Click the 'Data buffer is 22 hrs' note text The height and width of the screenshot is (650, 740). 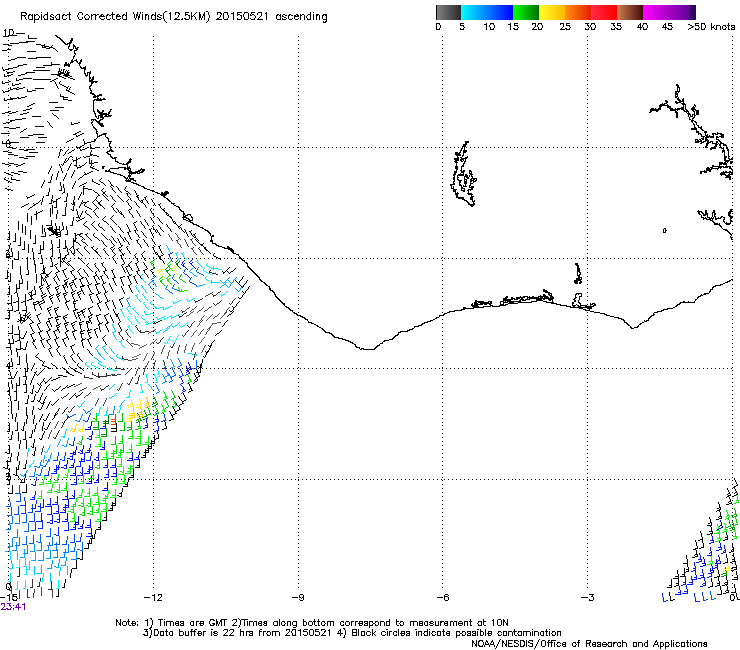pyautogui.click(x=205, y=633)
